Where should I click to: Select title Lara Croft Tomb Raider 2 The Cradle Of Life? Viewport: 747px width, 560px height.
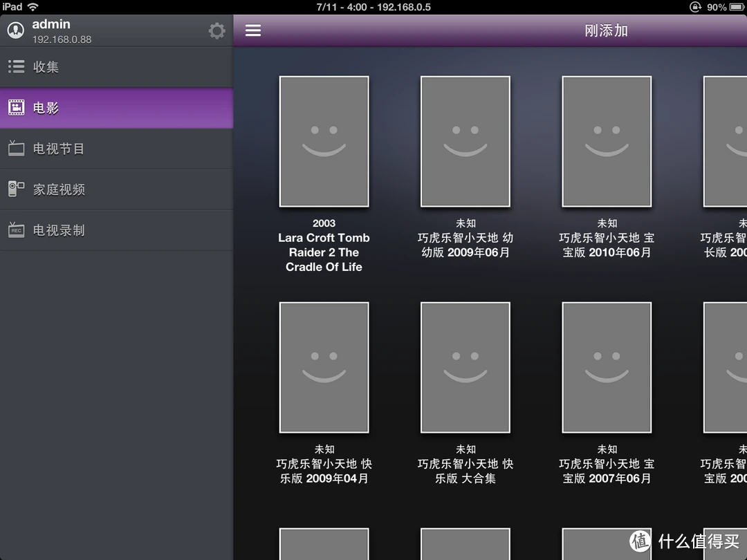click(x=324, y=252)
